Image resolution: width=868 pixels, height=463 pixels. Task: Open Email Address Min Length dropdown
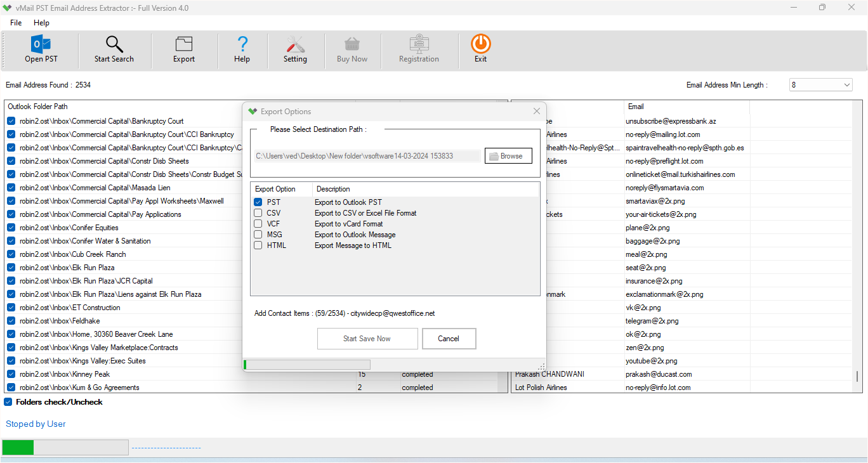(821, 85)
